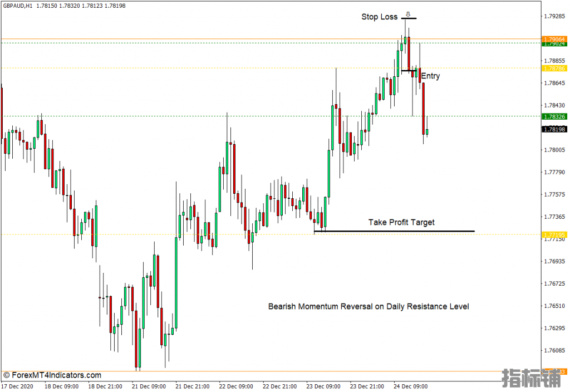Click the 22 Dec 21:00 time label
This screenshot has height=392, width=570.
pyautogui.click(x=279, y=386)
